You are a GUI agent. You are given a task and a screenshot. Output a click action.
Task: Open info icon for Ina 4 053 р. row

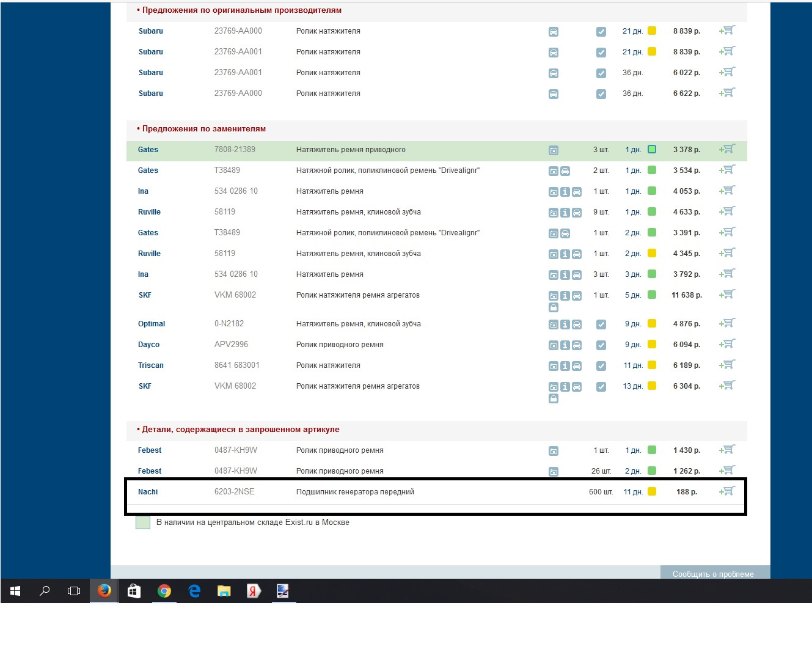[x=565, y=192]
